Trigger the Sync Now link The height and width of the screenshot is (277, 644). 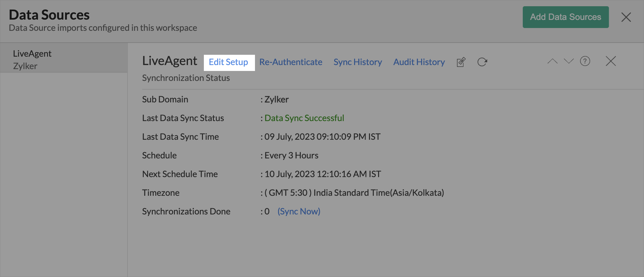click(299, 211)
